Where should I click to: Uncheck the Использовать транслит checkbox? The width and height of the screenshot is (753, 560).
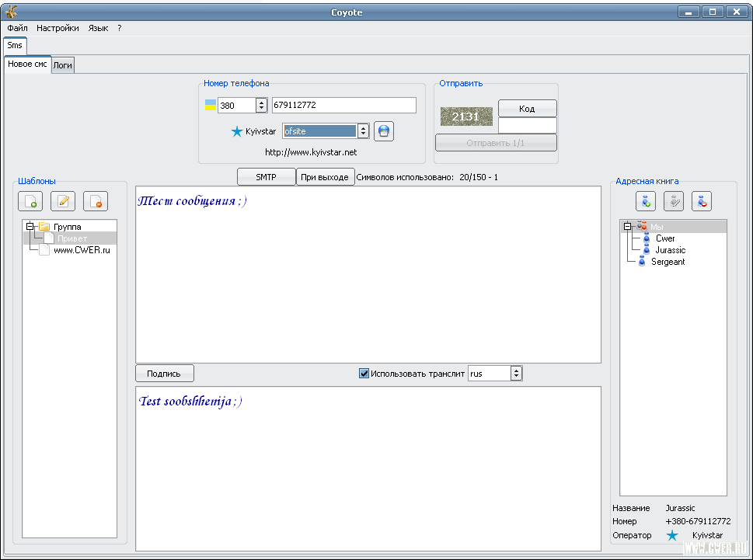364,374
